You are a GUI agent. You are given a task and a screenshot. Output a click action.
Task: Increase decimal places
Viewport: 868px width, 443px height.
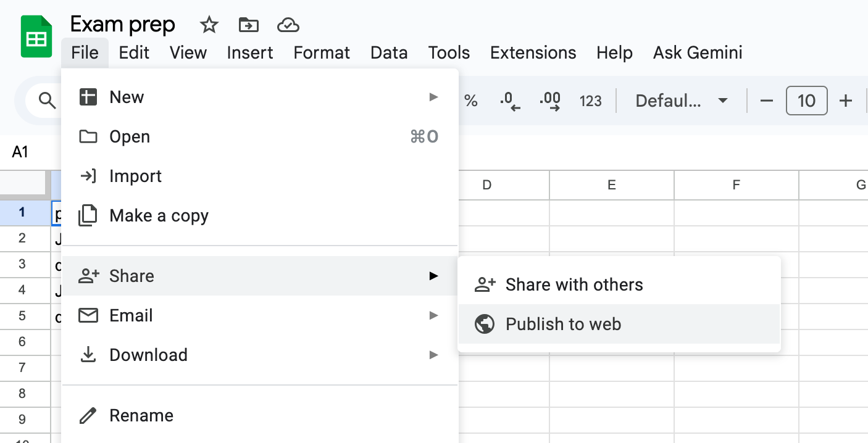click(548, 101)
